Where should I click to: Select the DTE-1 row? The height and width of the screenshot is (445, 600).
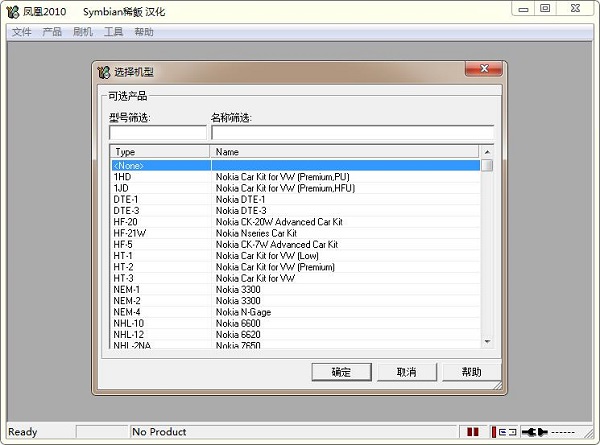click(x=295, y=199)
